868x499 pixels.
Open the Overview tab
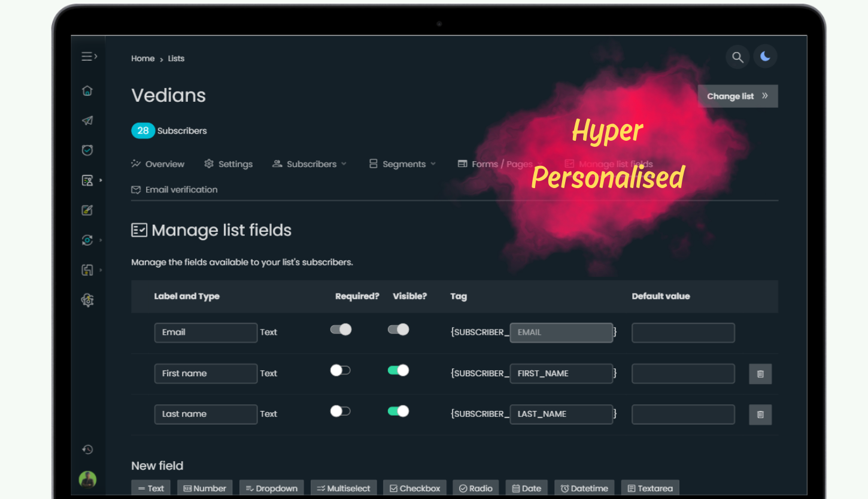[x=158, y=164]
